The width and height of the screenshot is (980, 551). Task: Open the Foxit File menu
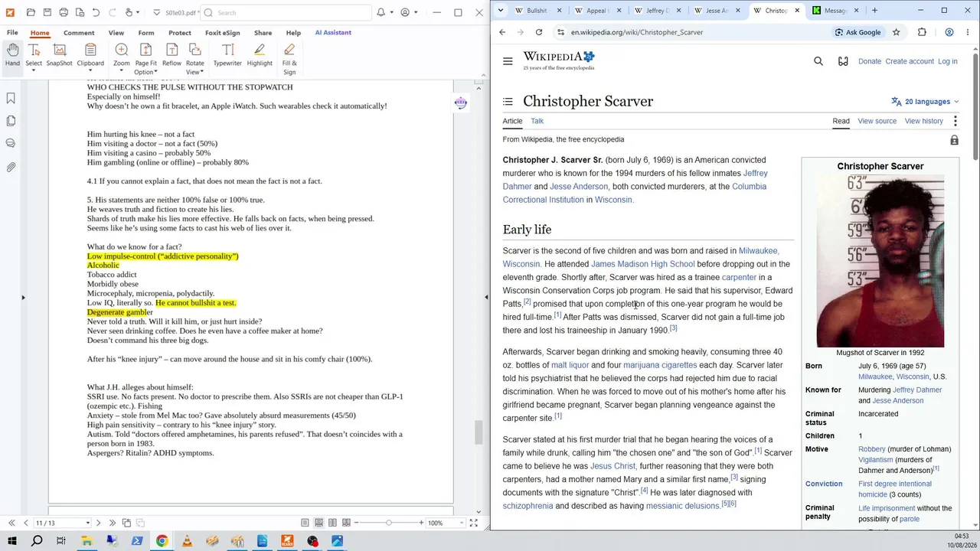point(13,33)
